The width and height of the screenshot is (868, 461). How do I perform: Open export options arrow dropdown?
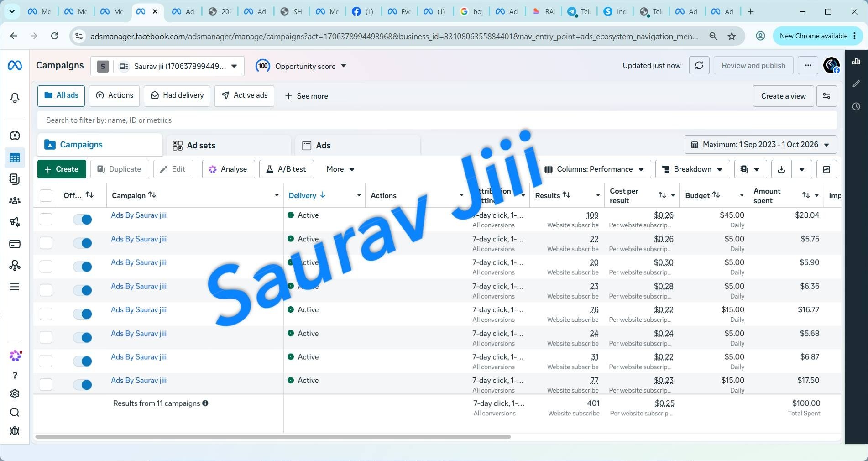[802, 169]
